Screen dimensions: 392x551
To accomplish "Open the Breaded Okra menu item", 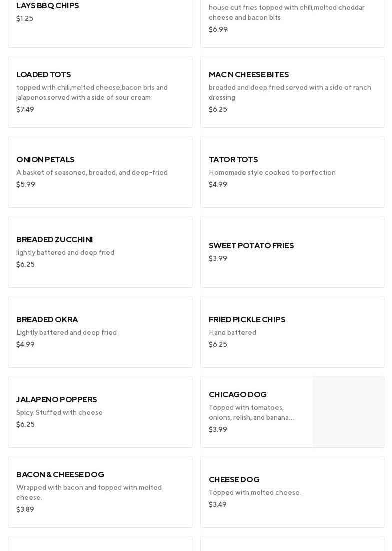I will click(x=100, y=332).
